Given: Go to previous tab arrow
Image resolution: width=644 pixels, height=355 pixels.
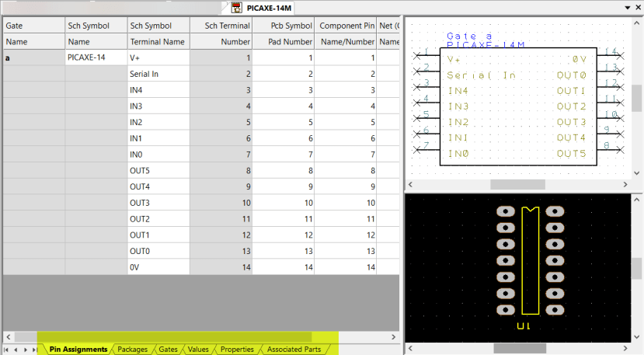Looking at the screenshot, I should coord(16,350).
